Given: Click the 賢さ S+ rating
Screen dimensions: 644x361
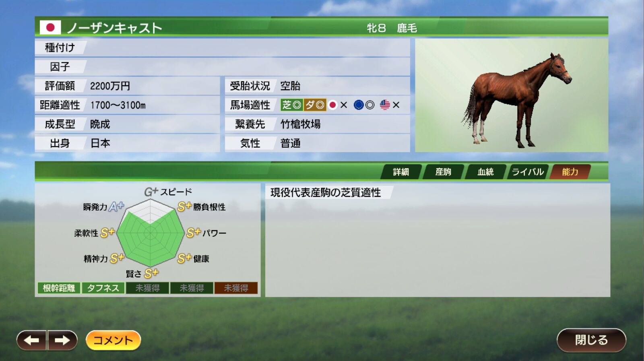Looking at the screenshot, I should coord(151,274).
